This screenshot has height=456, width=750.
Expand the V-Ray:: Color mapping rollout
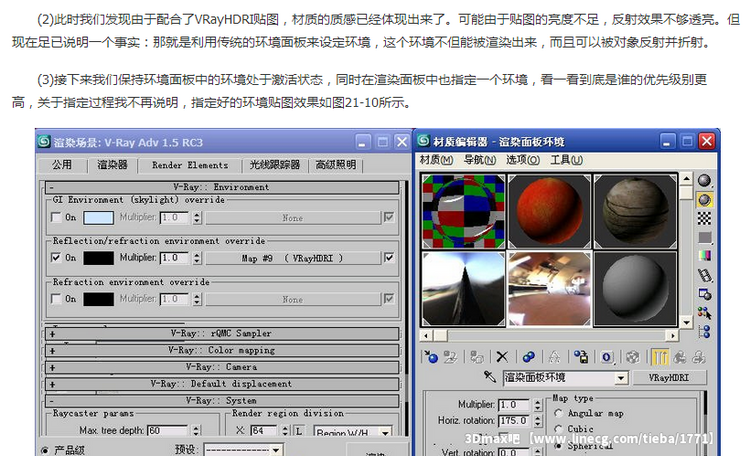222,350
